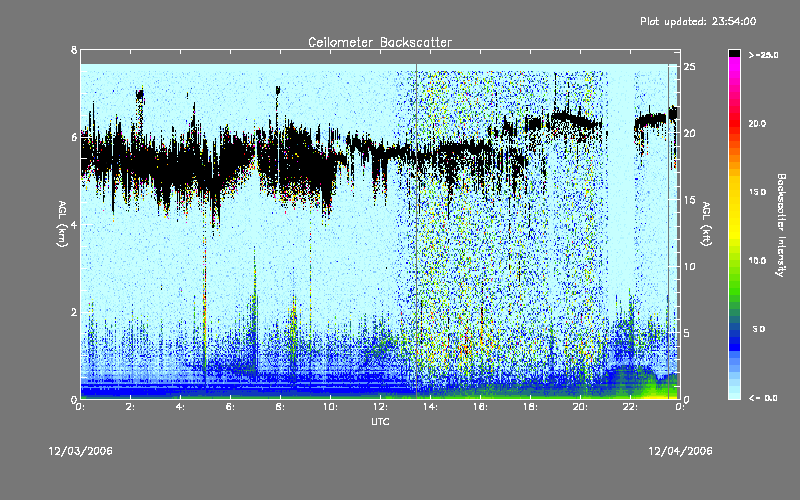800x500 pixels.
Task: Click the '6:' hour label on UTC axis
Action: click(231, 407)
